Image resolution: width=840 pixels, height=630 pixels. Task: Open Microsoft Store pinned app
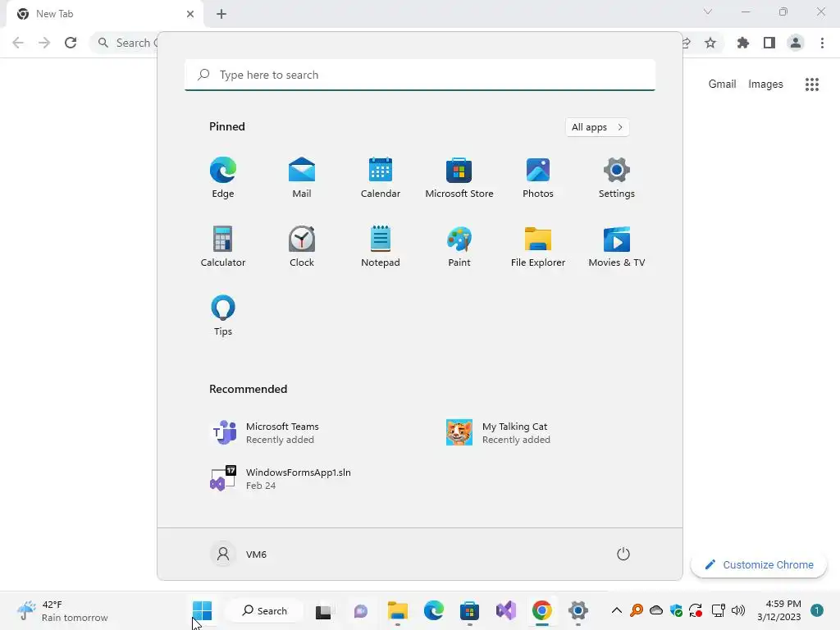pyautogui.click(x=459, y=178)
